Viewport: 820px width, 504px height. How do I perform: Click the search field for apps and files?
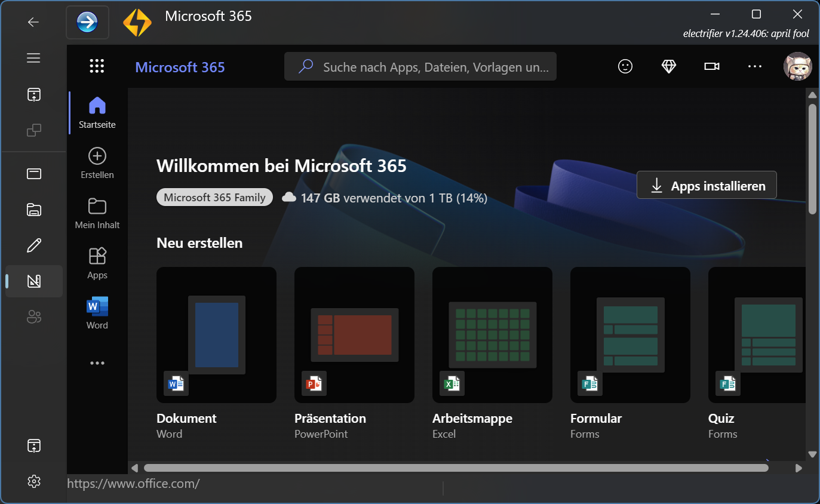click(x=420, y=66)
